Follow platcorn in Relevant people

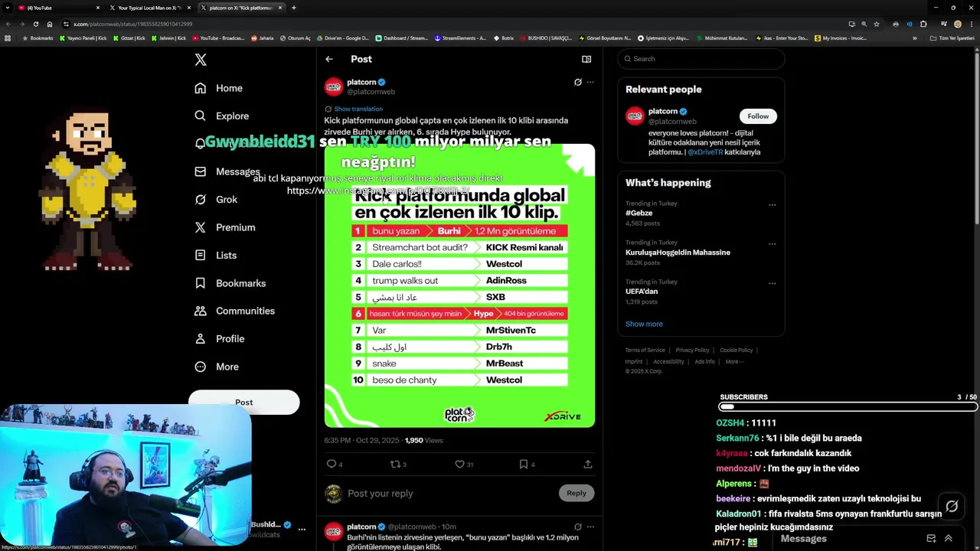point(758,116)
